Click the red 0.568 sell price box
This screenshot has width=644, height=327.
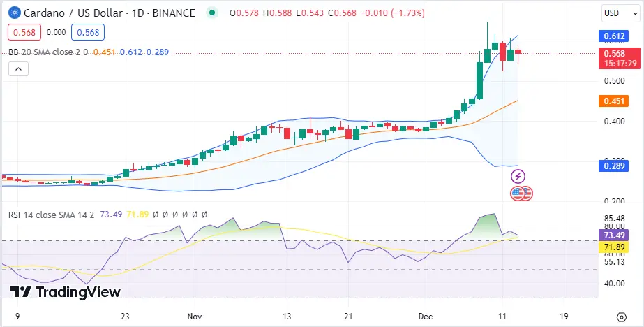(24, 33)
